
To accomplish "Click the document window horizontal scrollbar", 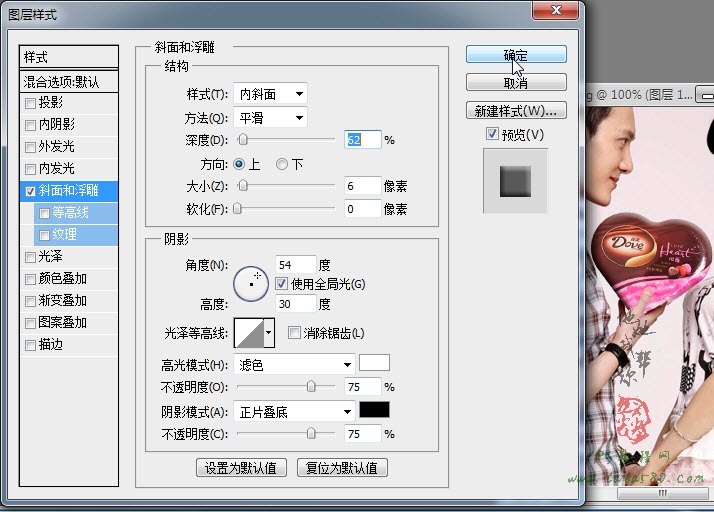I will (663, 493).
